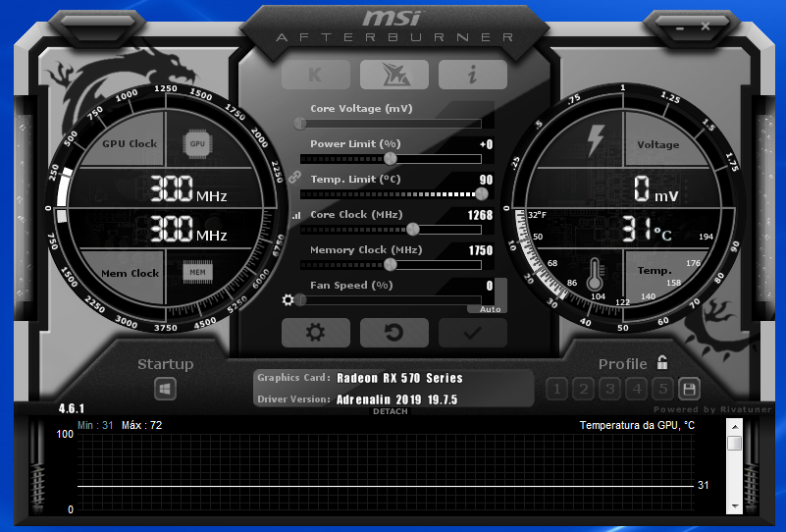This screenshot has height=532, width=786.
Task: Click the thermometer temperature icon
Action: click(x=595, y=275)
